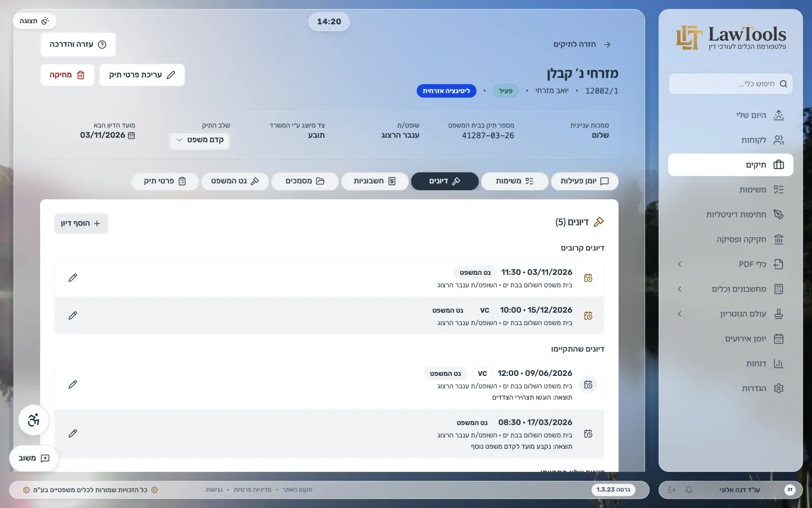
Task: Edit the 09/06/2026 12:00 hearing
Action: (73, 385)
